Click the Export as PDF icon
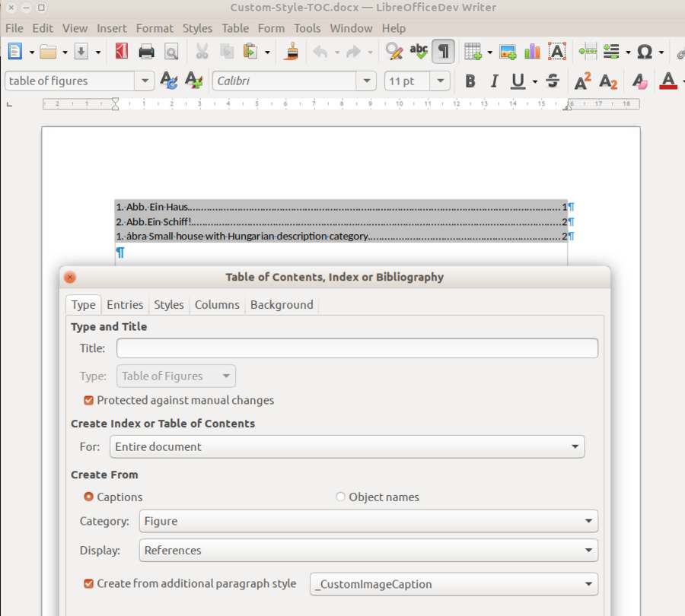The width and height of the screenshot is (685, 616). coord(122,52)
